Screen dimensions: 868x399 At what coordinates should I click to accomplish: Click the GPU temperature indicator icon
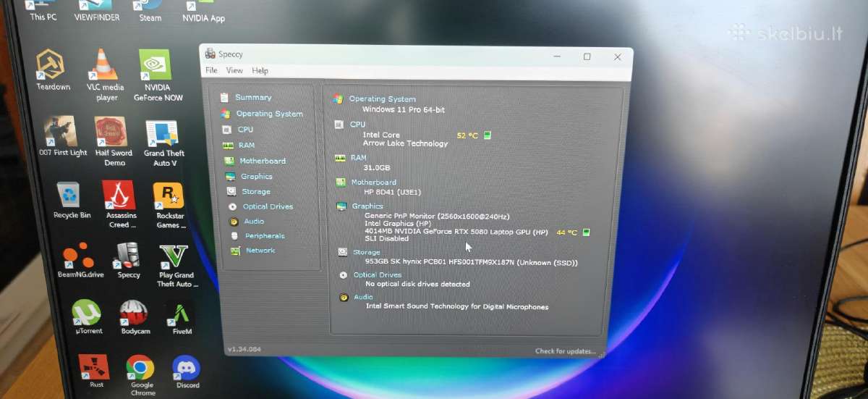pos(587,232)
